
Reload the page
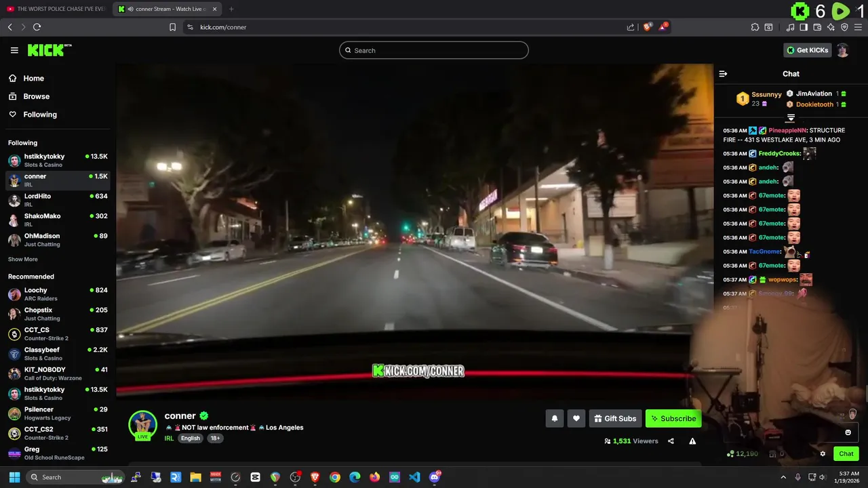point(37,27)
